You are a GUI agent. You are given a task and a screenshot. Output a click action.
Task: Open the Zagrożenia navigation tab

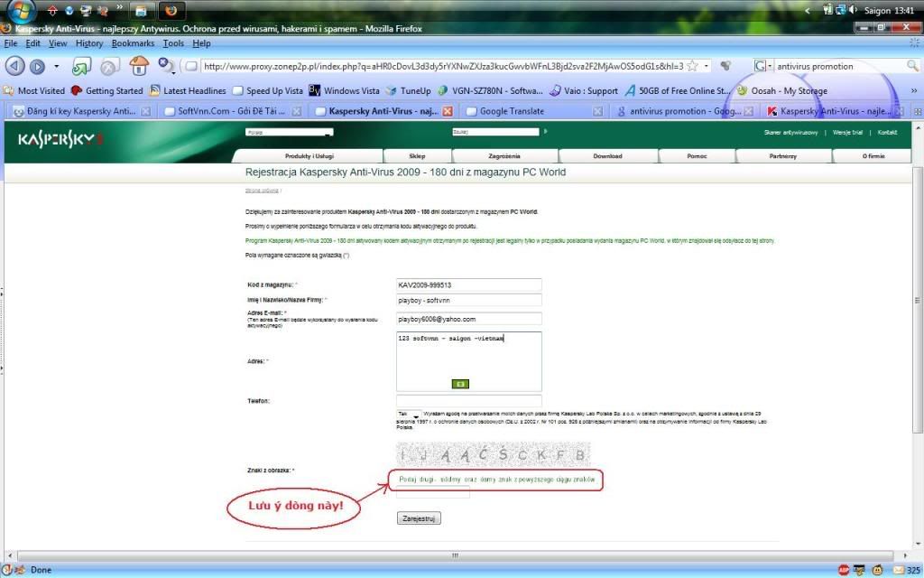pyautogui.click(x=504, y=156)
